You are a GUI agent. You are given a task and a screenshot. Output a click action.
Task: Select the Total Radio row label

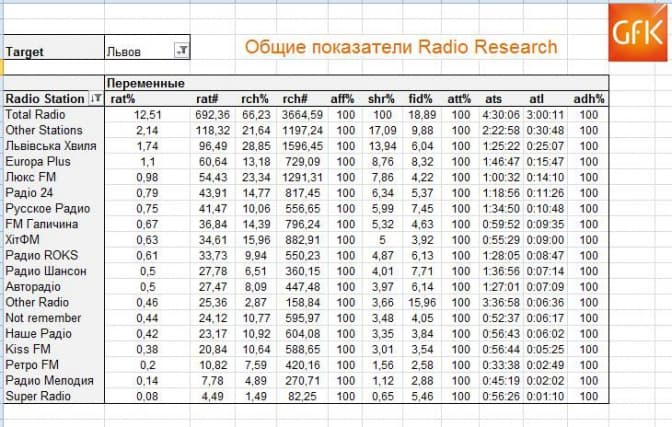coord(35,115)
